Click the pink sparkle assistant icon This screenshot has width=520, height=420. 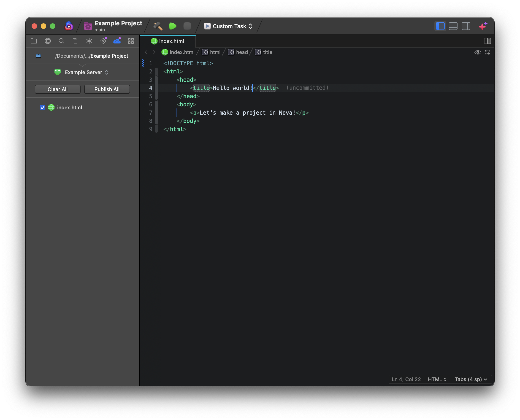(x=483, y=26)
